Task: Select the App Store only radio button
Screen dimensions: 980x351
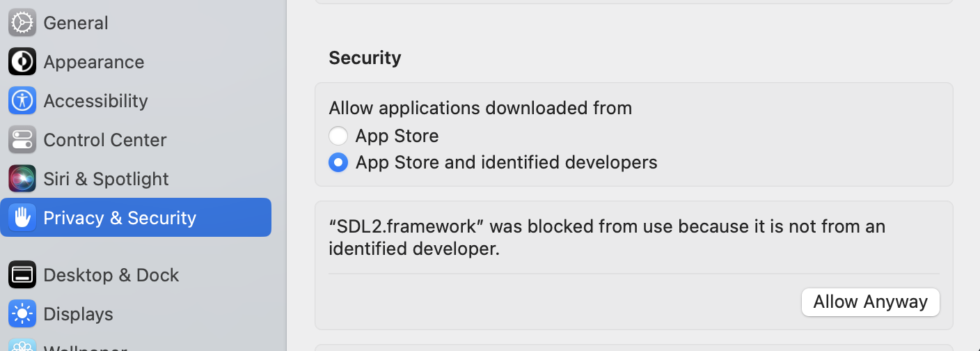Action: click(x=338, y=136)
